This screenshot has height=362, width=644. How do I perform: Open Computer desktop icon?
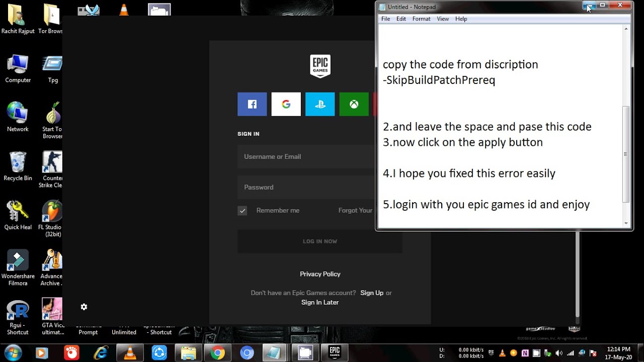point(18,69)
